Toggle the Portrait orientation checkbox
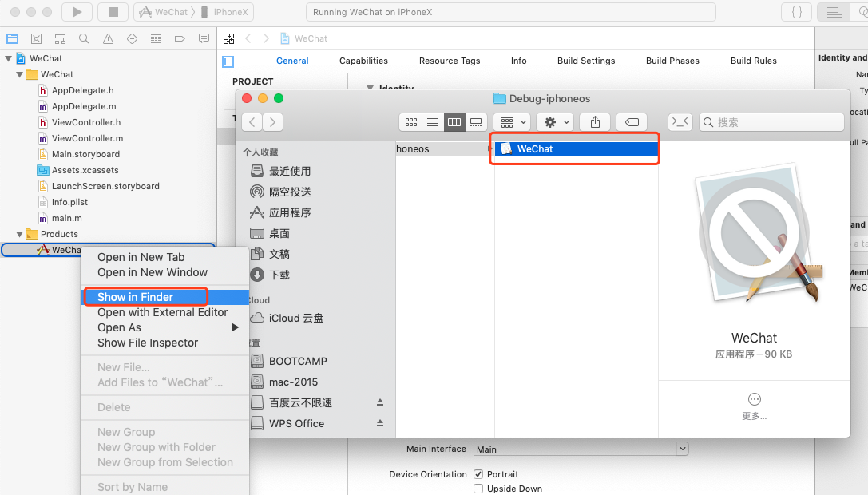Viewport: 868px width, 495px height. pos(478,474)
